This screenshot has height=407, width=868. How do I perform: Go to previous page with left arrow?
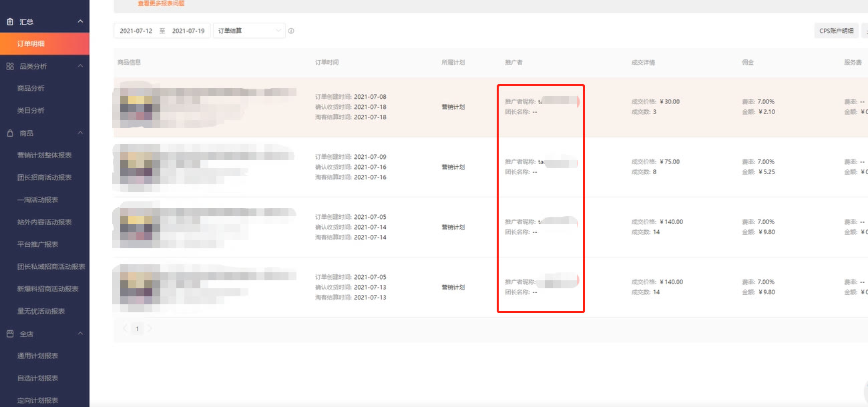(x=125, y=328)
